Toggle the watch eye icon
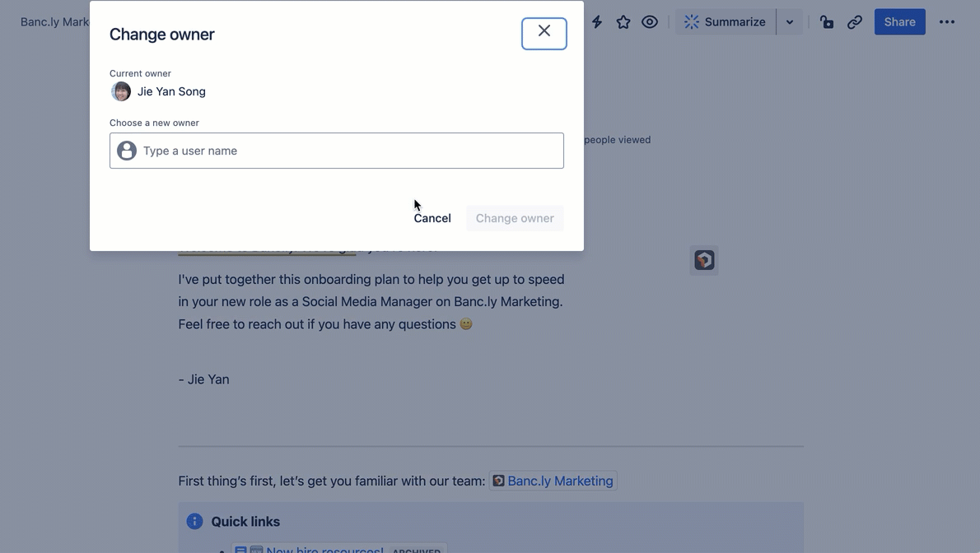Viewport: 980px width, 553px height. pos(650,22)
